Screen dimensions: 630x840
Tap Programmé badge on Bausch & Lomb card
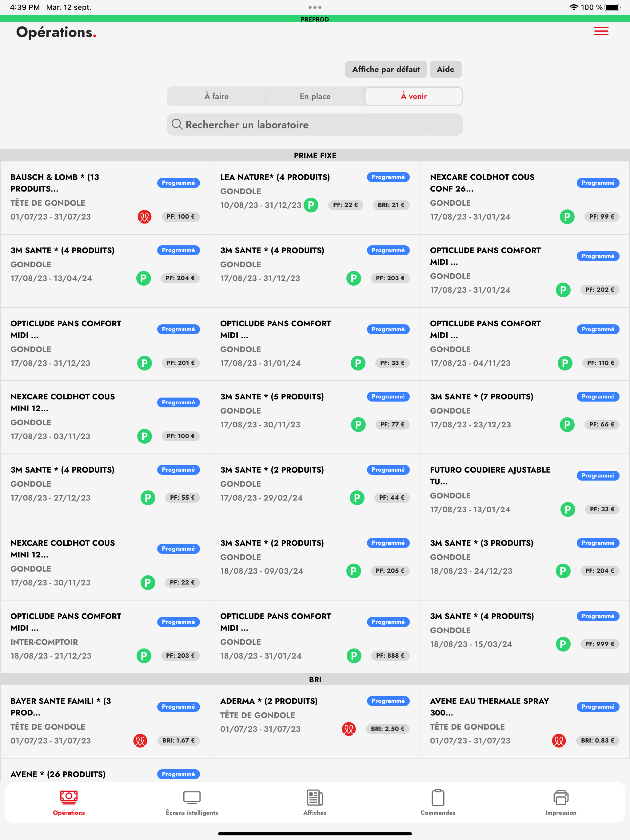(x=178, y=183)
